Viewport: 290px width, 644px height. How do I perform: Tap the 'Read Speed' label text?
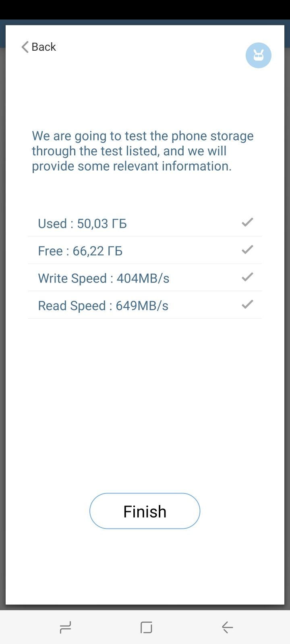(72, 305)
